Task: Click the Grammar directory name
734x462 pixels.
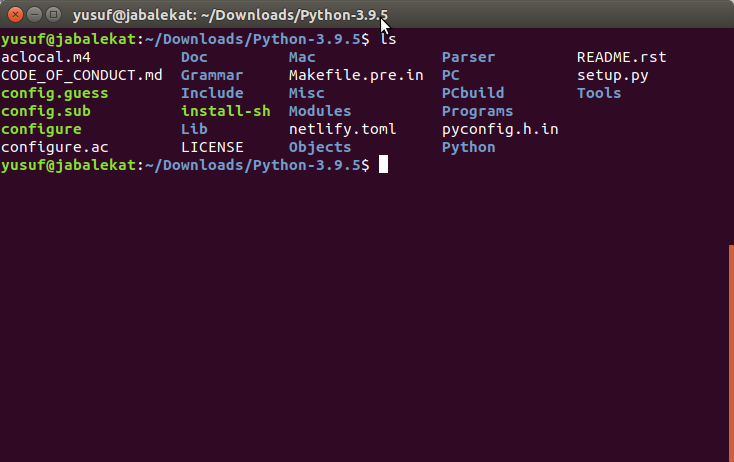Action: click(x=212, y=75)
